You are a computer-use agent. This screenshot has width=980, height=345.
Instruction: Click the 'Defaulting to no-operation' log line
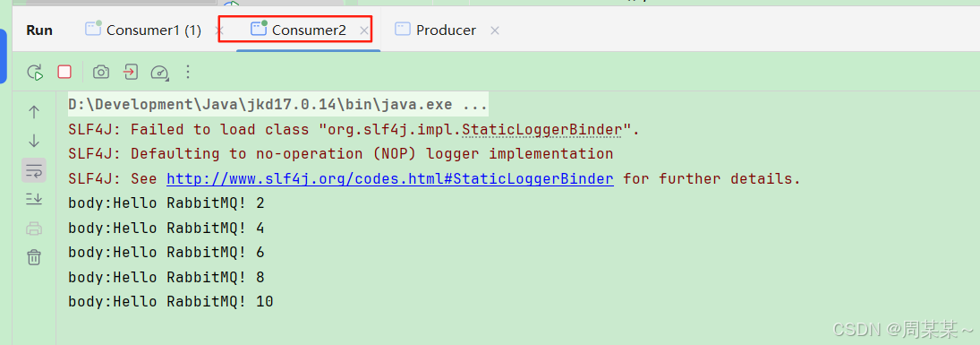point(341,154)
